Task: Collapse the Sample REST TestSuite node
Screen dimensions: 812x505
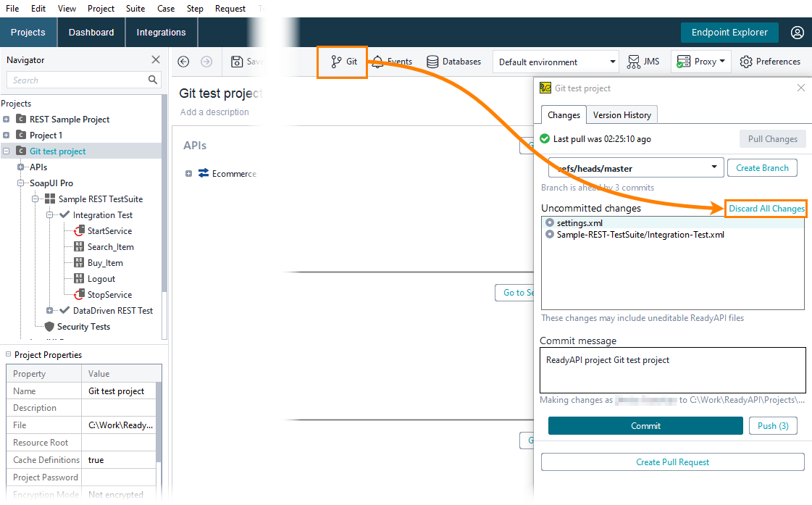Action: (35, 199)
